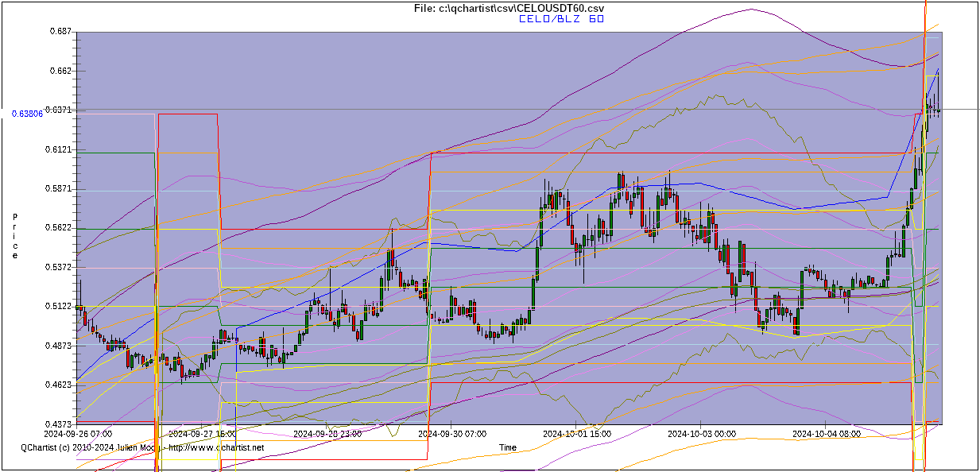Click the "Time" x-axis title
This screenshot has width=980, height=472.
coord(508,447)
